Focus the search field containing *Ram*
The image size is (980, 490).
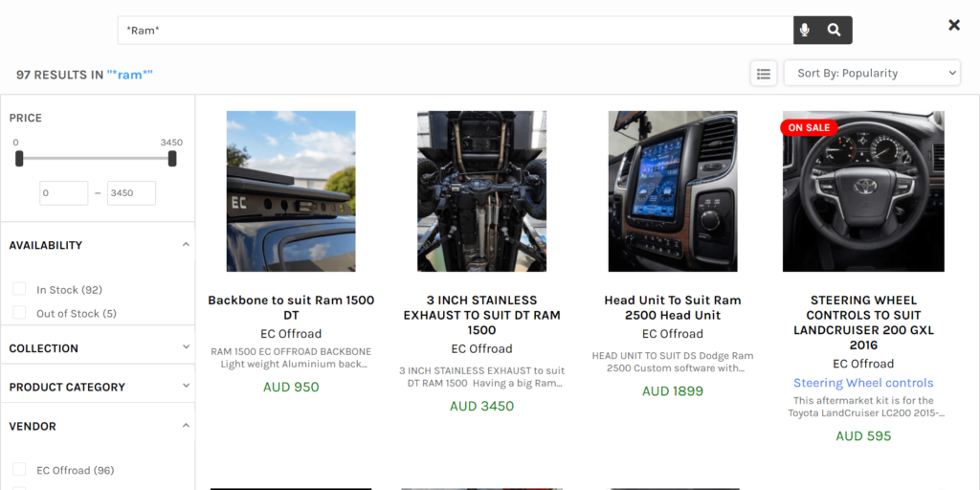pos(456,30)
